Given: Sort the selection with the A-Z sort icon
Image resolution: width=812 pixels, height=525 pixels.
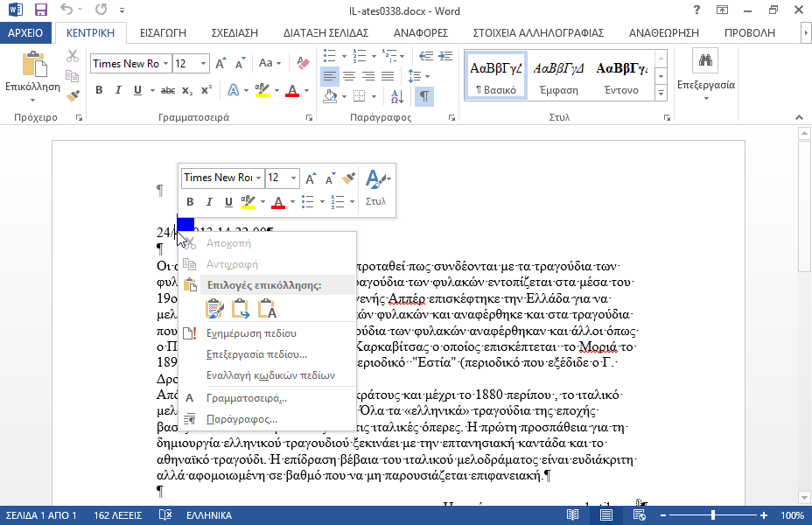Looking at the screenshot, I should coord(397,95).
